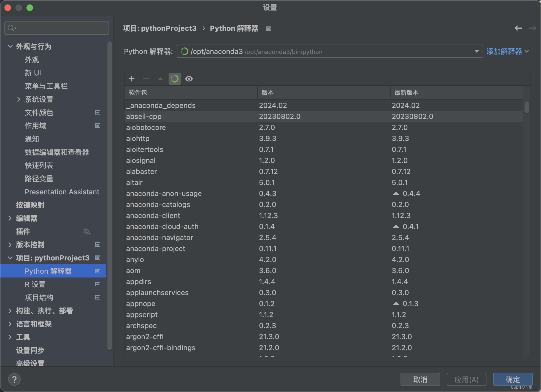Remove the selected package with the minus icon
The width and height of the screenshot is (541, 392).
(146, 79)
